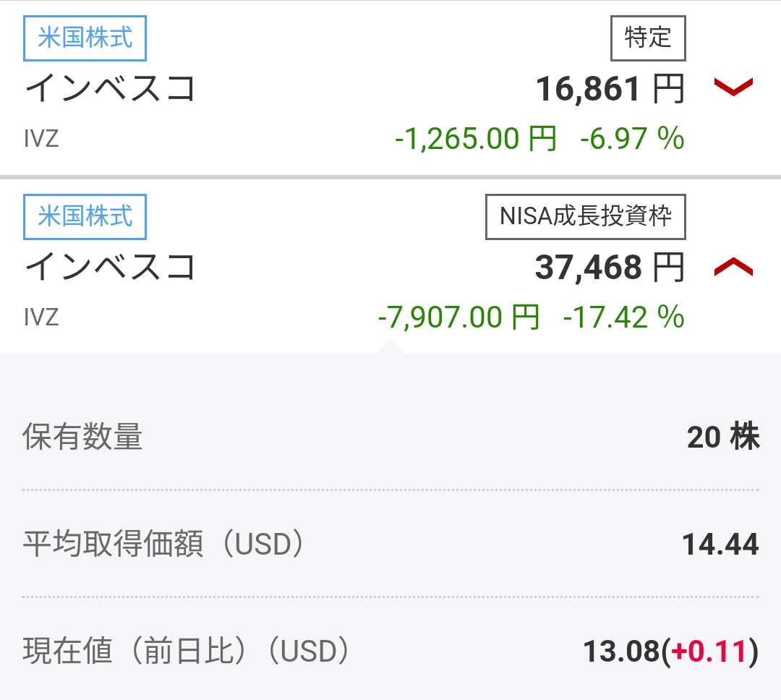This screenshot has height=700, width=781.
Task: Select the 特定 account badge
Action: click(648, 38)
